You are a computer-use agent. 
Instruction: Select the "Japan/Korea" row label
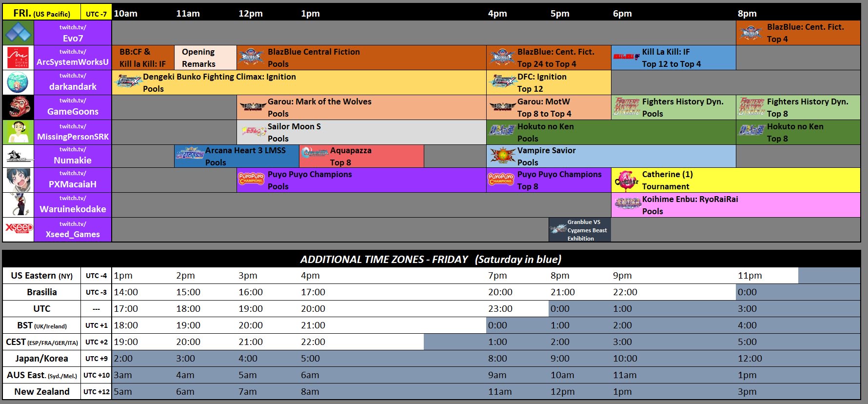(42, 359)
